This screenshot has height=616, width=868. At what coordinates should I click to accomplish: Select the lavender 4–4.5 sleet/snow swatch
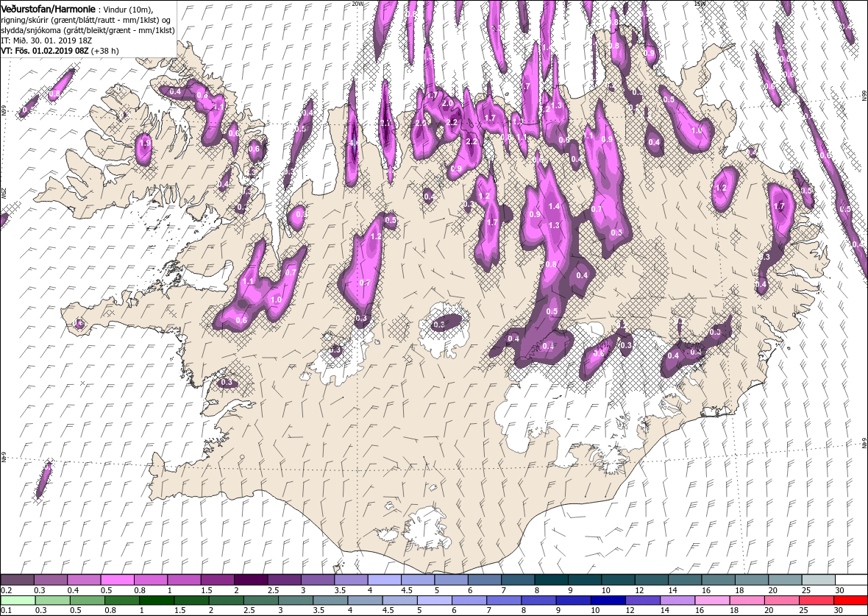coord(385,580)
